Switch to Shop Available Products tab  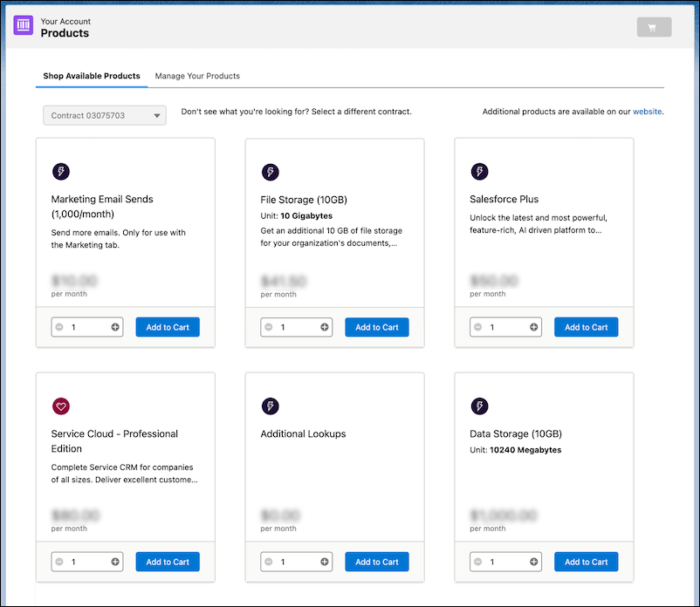[x=92, y=76]
